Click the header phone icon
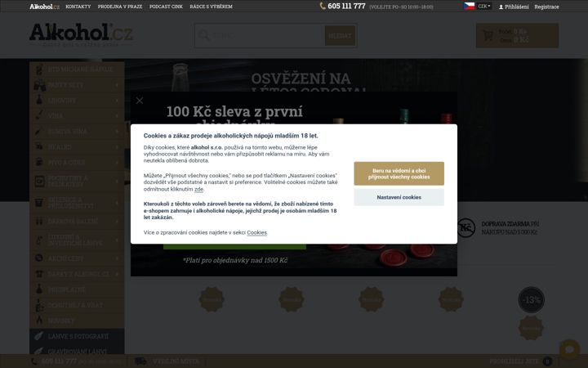The width and height of the screenshot is (588, 368). [323, 6]
